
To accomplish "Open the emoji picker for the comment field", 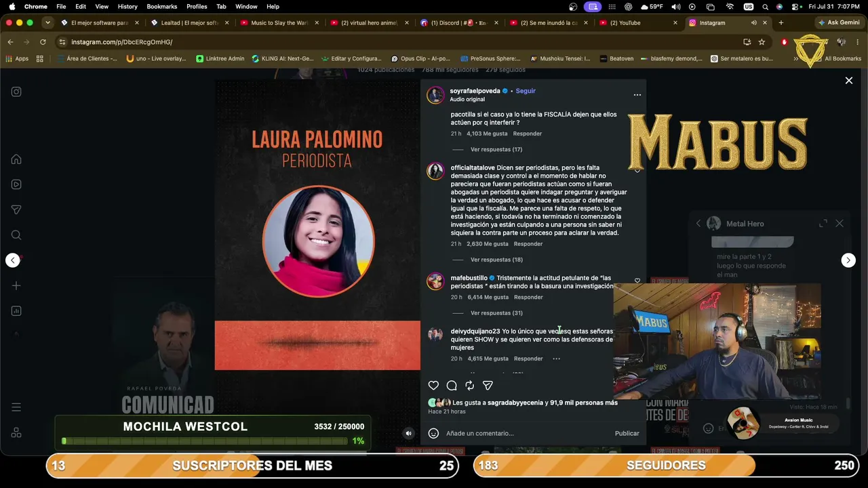I will point(434,433).
